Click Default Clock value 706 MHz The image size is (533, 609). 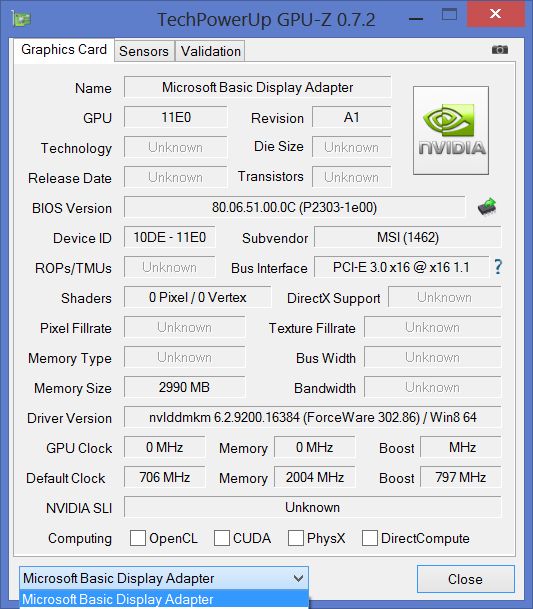[x=165, y=477]
